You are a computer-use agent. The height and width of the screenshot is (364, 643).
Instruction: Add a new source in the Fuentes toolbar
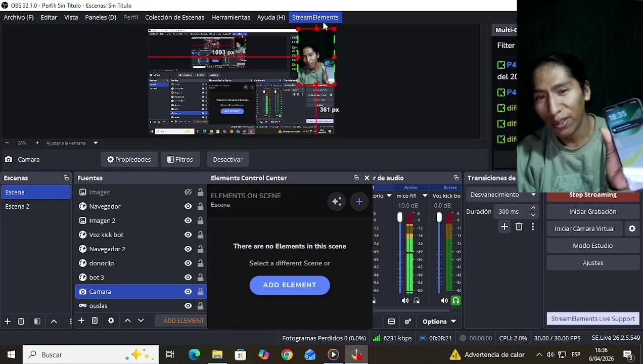pyautogui.click(x=81, y=321)
